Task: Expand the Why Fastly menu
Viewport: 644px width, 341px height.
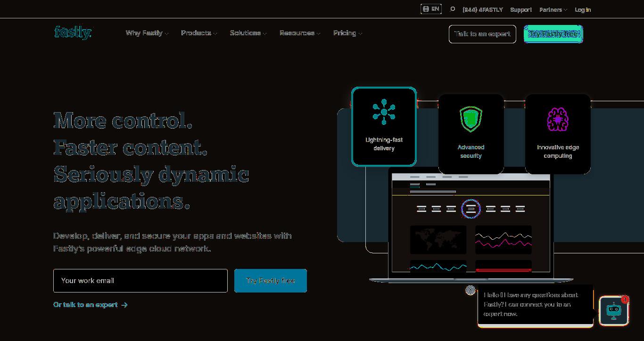Action: tap(147, 33)
